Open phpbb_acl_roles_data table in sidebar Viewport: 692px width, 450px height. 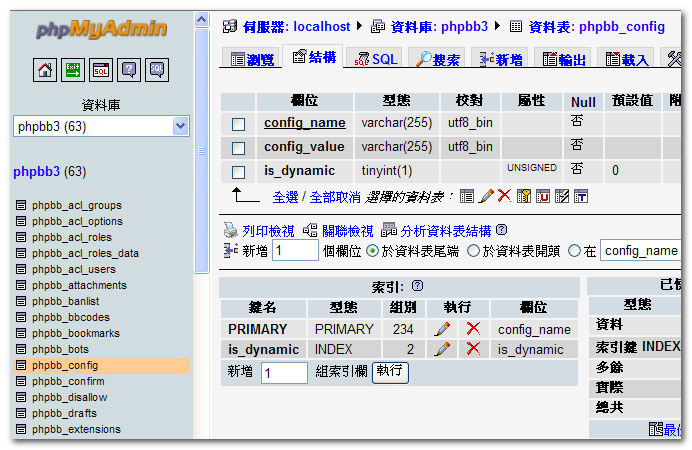pyautogui.click(x=85, y=253)
